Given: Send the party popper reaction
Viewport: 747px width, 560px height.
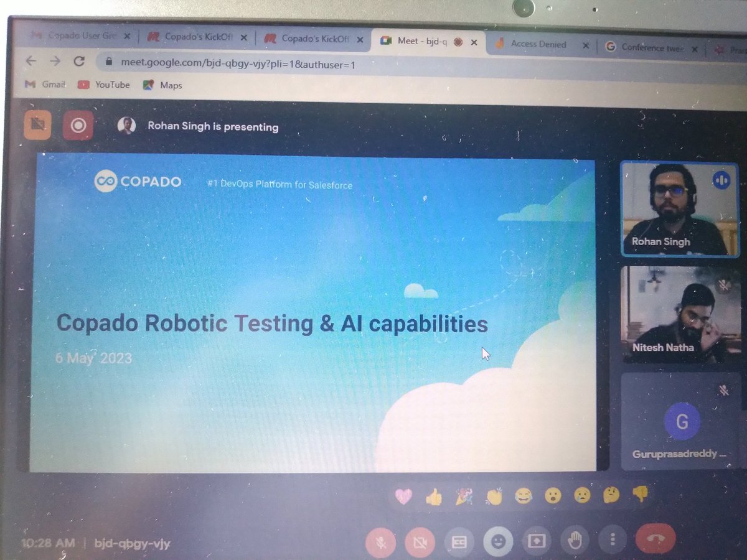Looking at the screenshot, I should (x=464, y=496).
